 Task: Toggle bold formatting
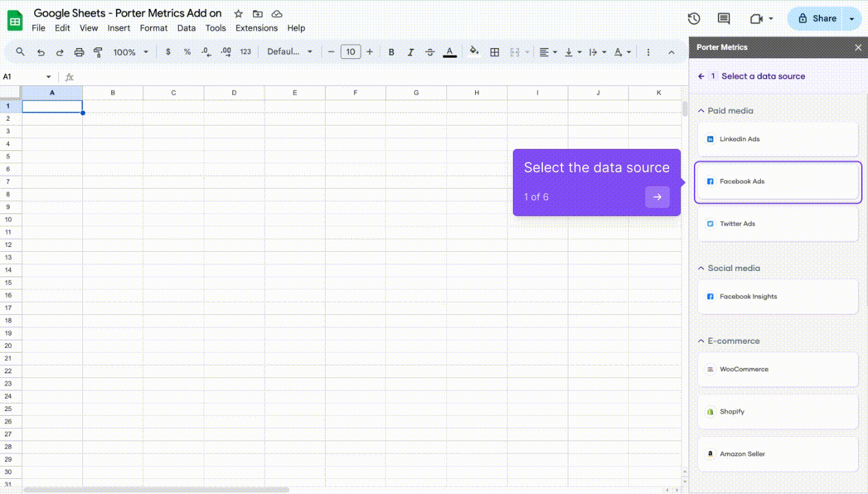pyautogui.click(x=391, y=52)
